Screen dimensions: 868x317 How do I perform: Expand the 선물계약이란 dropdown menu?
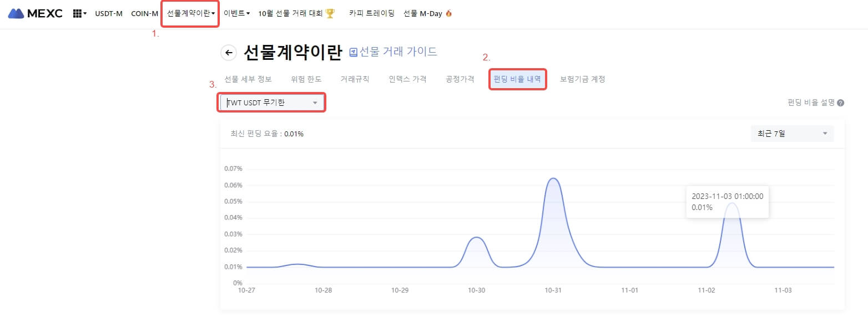[x=191, y=13]
